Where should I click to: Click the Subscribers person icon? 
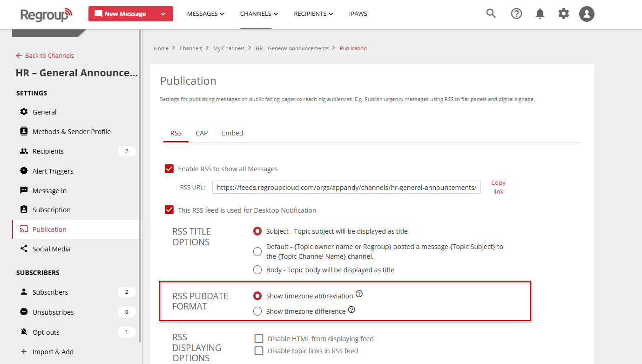pos(24,292)
